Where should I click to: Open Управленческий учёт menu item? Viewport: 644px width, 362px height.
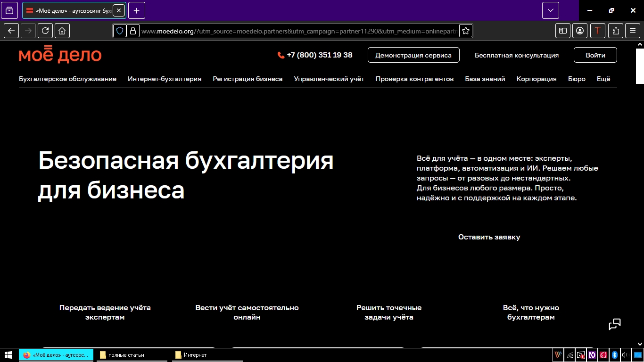[329, 79]
